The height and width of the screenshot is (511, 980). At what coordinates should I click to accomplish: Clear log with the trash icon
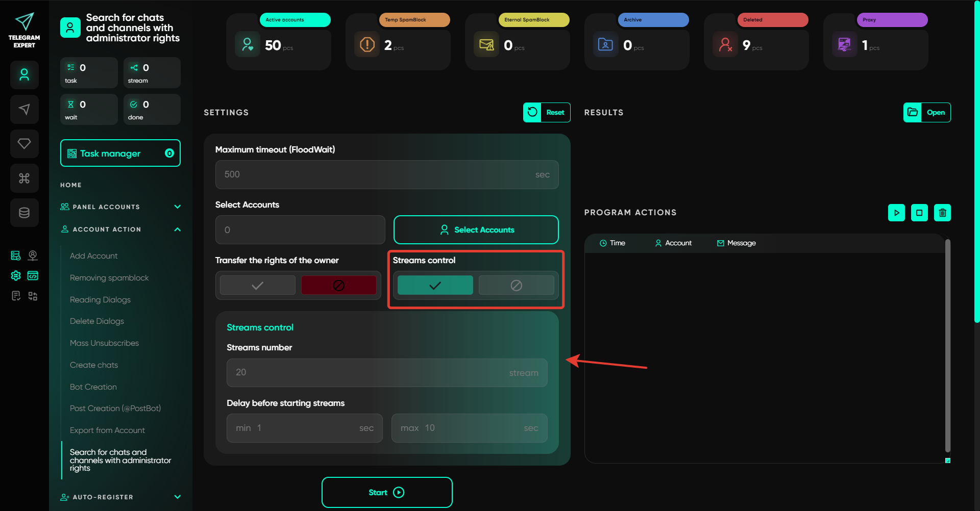tap(942, 213)
